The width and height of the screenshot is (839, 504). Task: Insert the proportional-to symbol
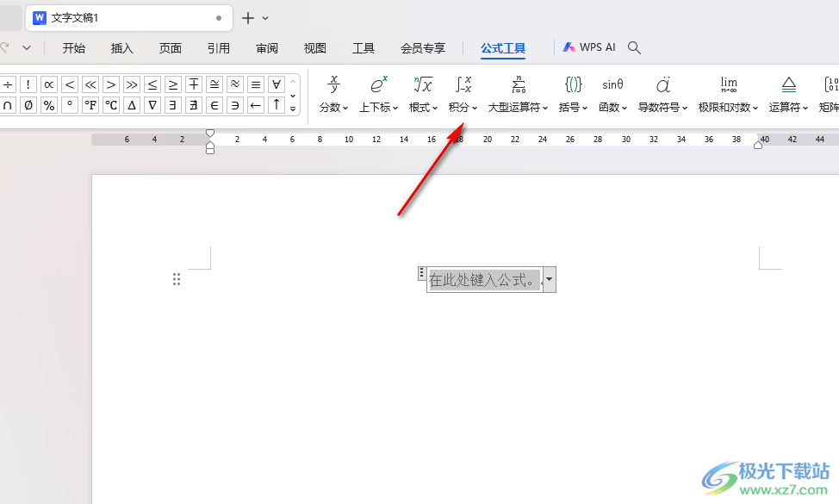pos(49,84)
